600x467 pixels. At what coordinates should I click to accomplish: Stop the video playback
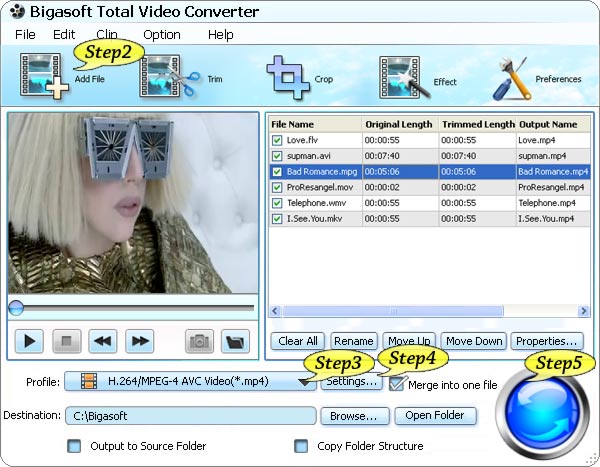point(67,341)
